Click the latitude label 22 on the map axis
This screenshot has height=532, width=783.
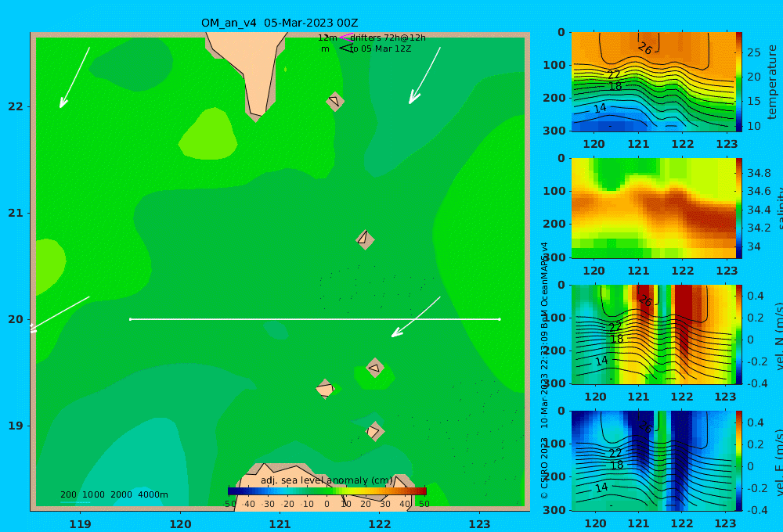(x=16, y=107)
